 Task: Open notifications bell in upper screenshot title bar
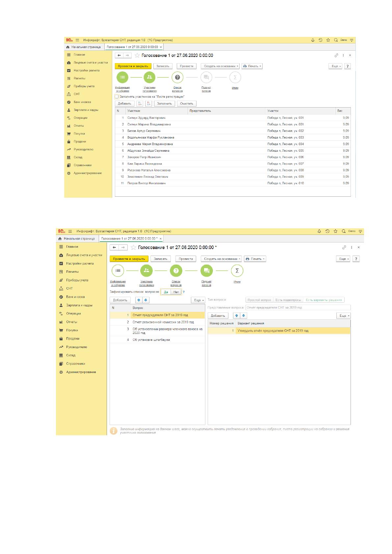[313, 40]
